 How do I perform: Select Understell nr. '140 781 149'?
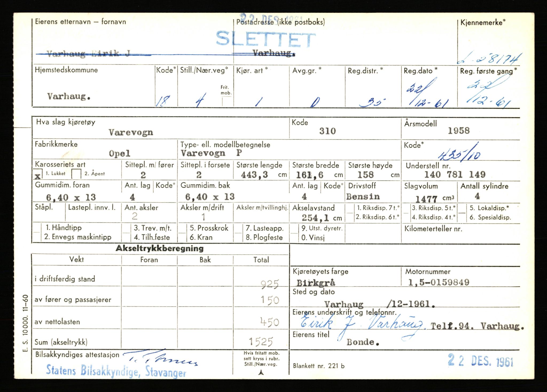pyautogui.click(x=455, y=175)
